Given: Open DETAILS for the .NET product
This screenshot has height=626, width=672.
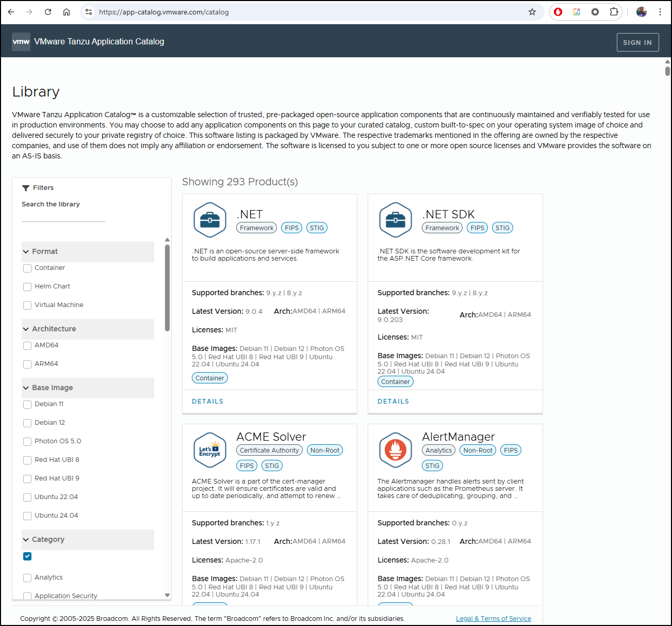Looking at the screenshot, I should 207,402.
